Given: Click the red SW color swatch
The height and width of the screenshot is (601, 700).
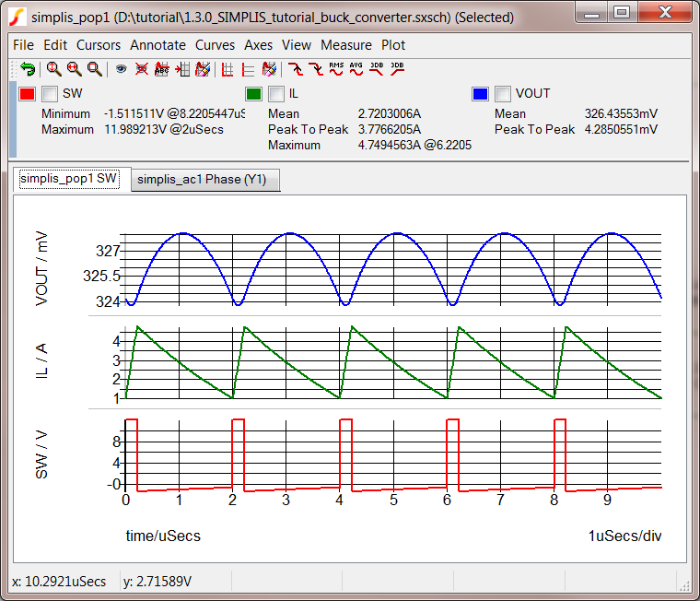Looking at the screenshot, I should click(x=27, y=94).
